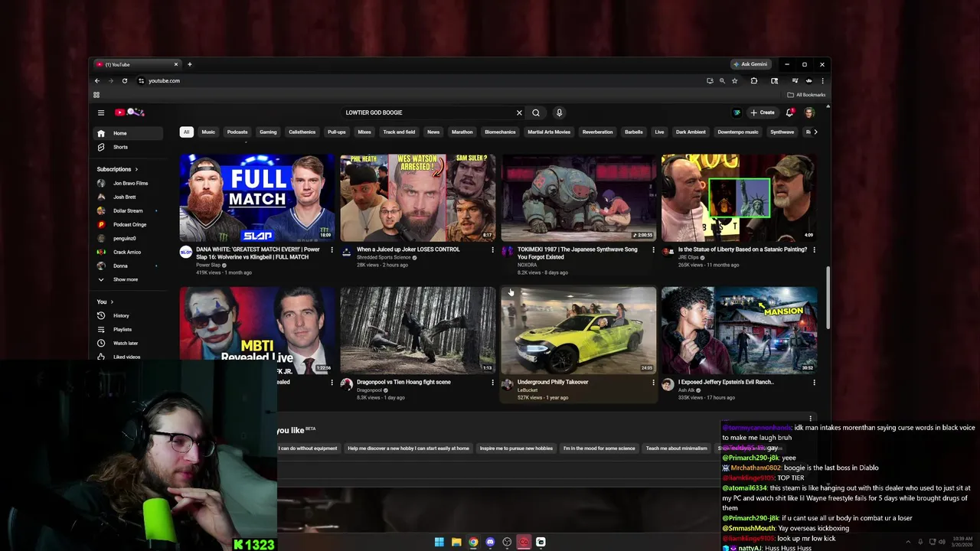Viewport: 980px width, 551px height.
Task: Open more options for Juiced up Joker video
Action: pyautogui.click(x=492, y=249)
